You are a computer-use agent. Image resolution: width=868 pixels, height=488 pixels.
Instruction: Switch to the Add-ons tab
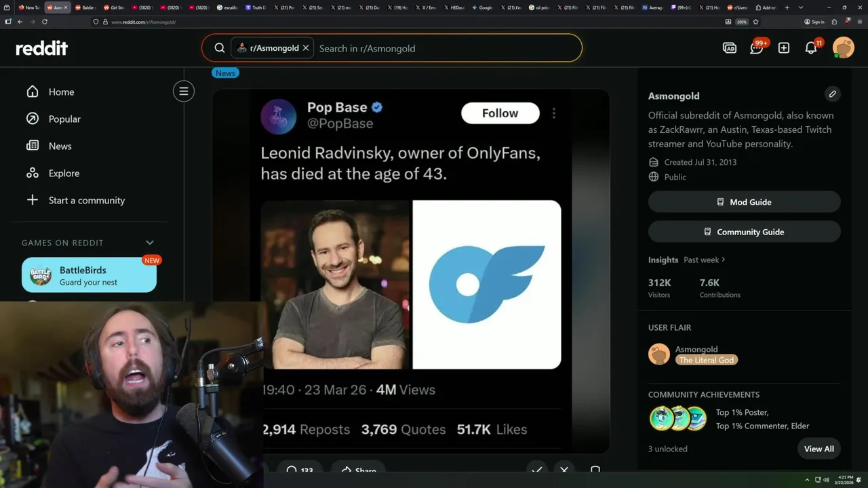(x=767, y=7)
